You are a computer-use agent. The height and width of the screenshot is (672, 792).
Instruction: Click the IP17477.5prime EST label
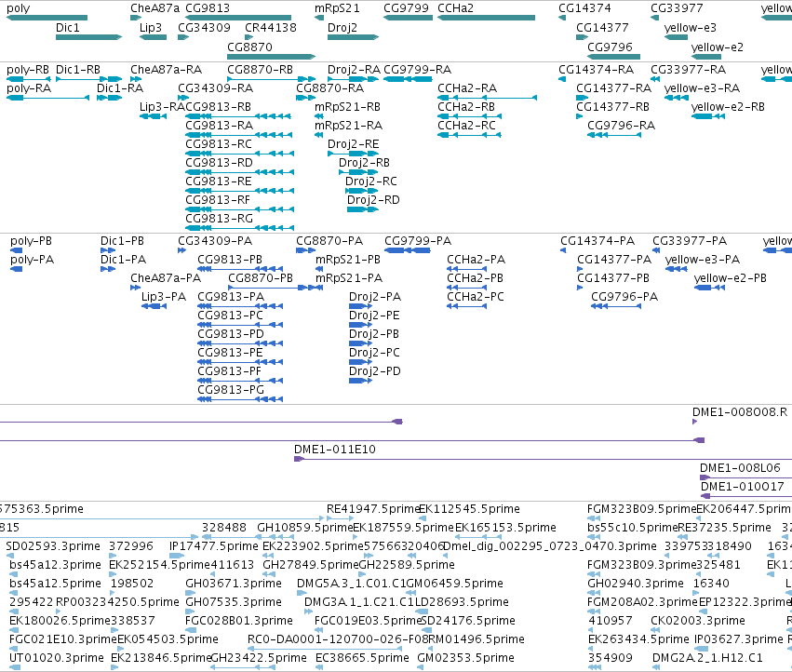point(214,546)
